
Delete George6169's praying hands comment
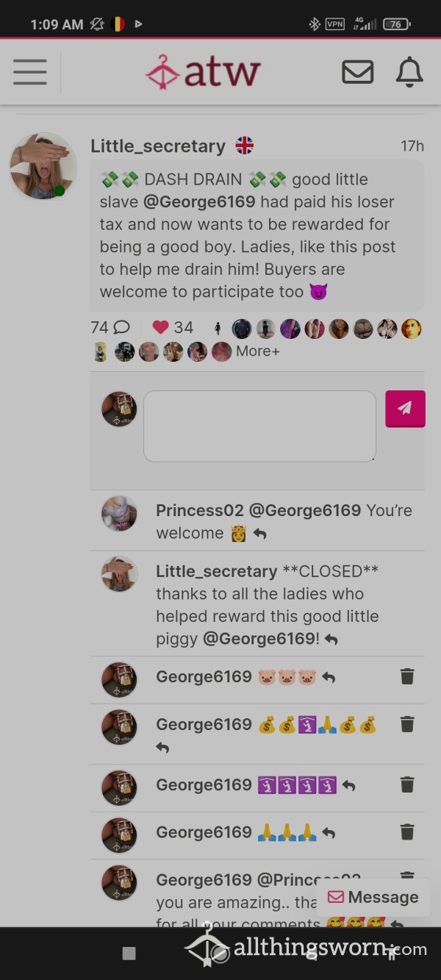(x=407, y=831)
